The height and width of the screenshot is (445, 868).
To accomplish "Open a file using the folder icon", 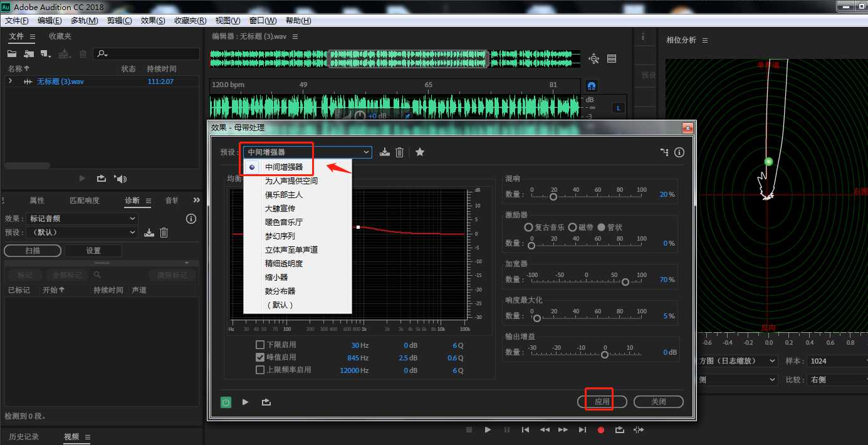I will tap(11, 53).
